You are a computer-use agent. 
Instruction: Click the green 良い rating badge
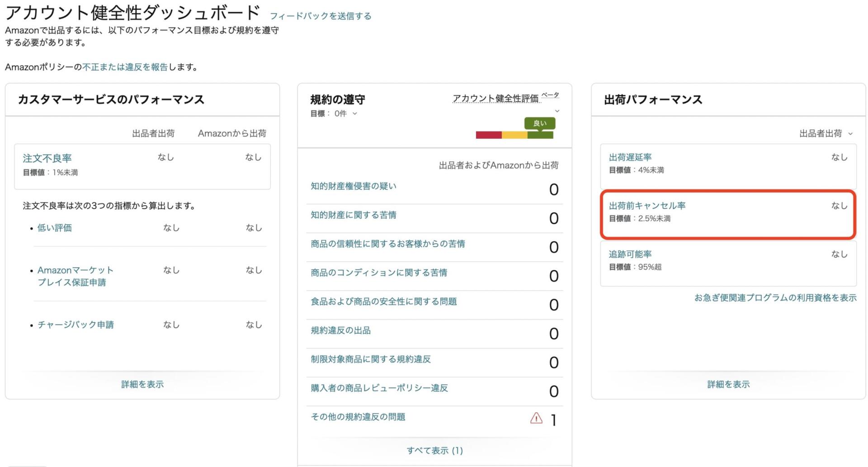(540, 123)
